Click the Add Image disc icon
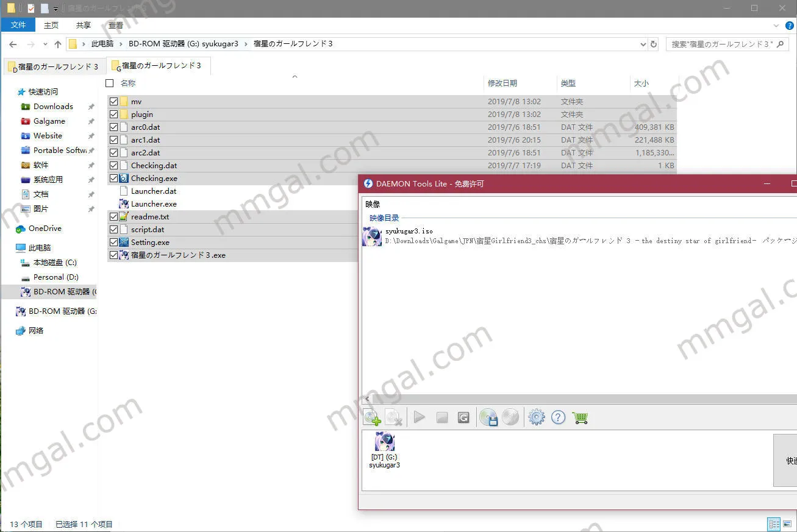The height and width of the screenshot is (532, 797). [372, 417]
